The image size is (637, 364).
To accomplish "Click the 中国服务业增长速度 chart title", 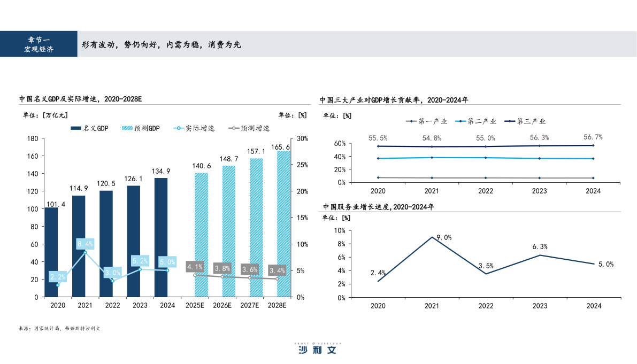I will [379, 207].
